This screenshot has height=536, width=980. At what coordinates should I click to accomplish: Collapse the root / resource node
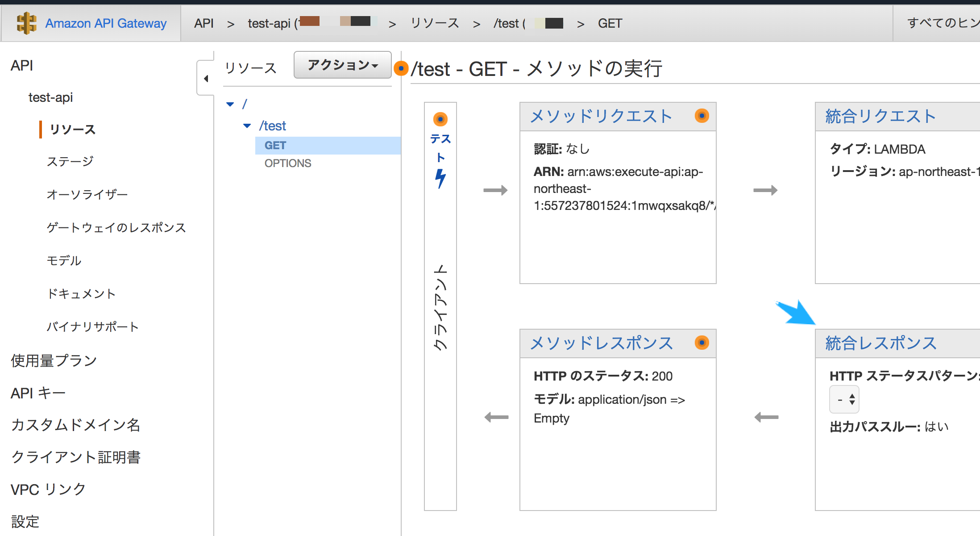(x=230, y=104)
